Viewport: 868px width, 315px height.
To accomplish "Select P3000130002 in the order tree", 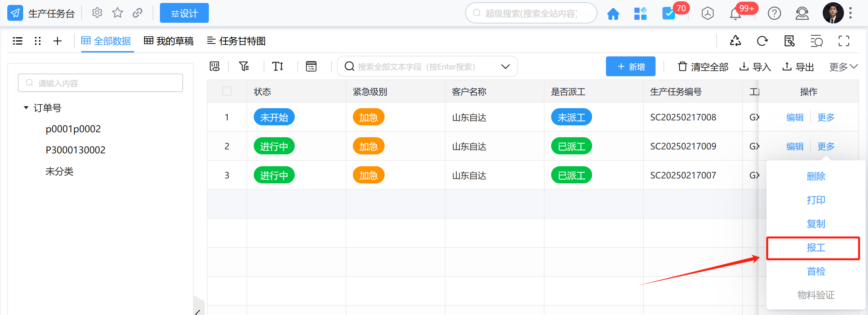I will [x=75, y=150].
